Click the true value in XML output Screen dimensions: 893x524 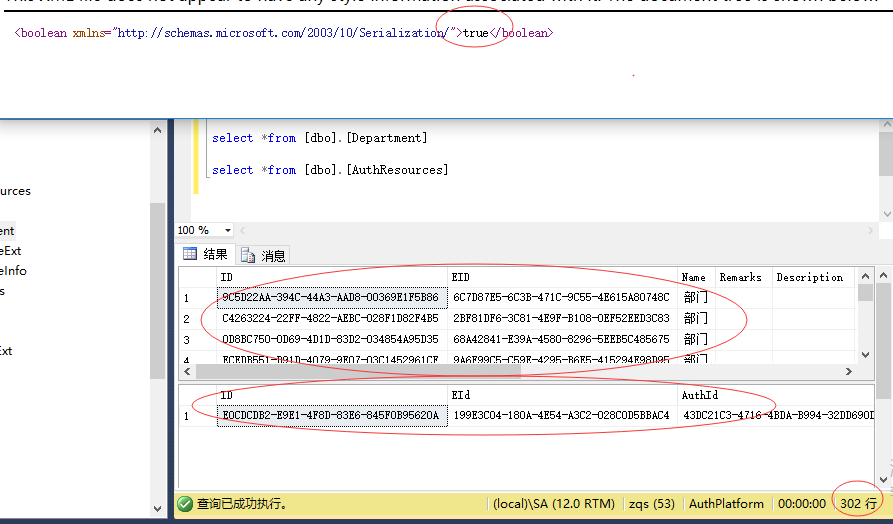pyautogui.click(x=476, y=33)
